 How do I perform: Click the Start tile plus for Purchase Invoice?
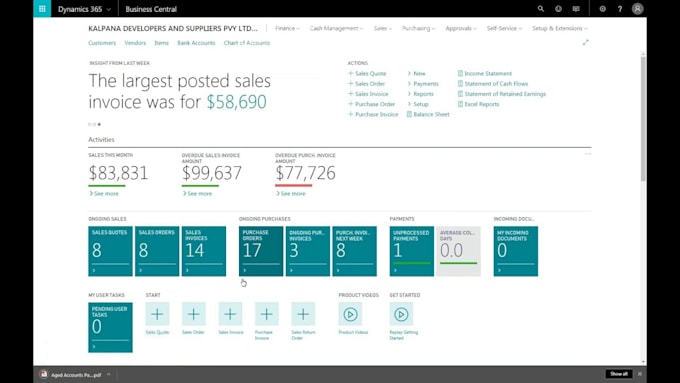tap(267, 314)
